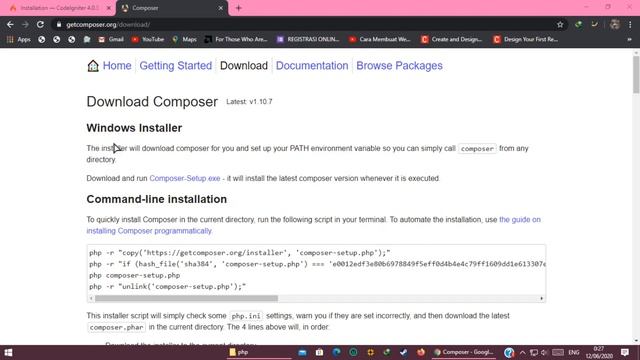Open the 'For Those Who Are...' bookmark

coord(236,40)
